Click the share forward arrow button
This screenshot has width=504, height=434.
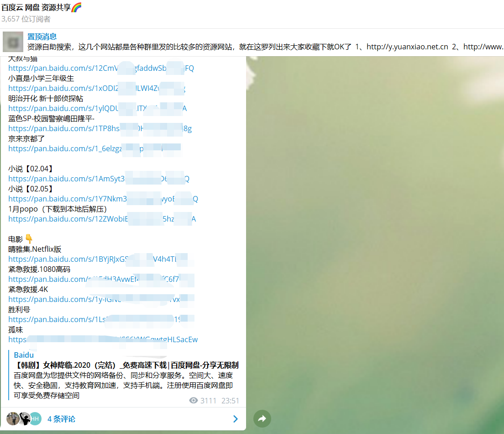[x=262, y=418]
